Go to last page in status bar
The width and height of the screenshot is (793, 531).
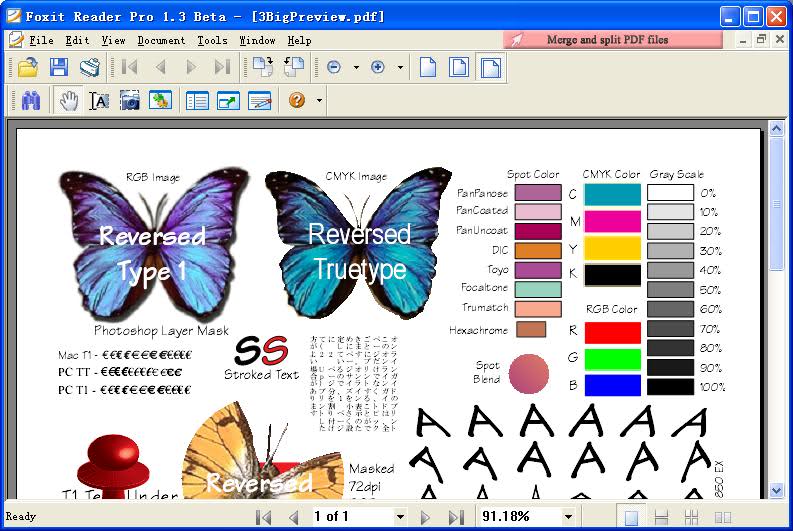coord(456,517)
